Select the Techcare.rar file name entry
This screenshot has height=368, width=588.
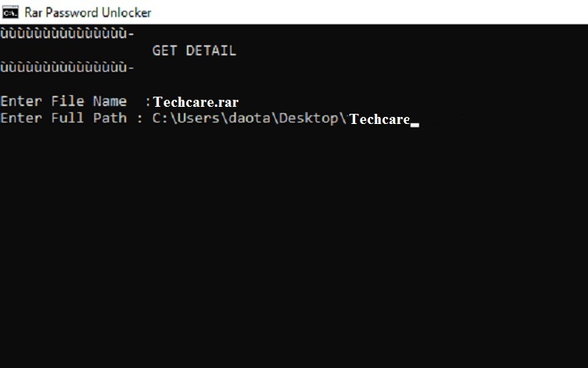(195, 102)
